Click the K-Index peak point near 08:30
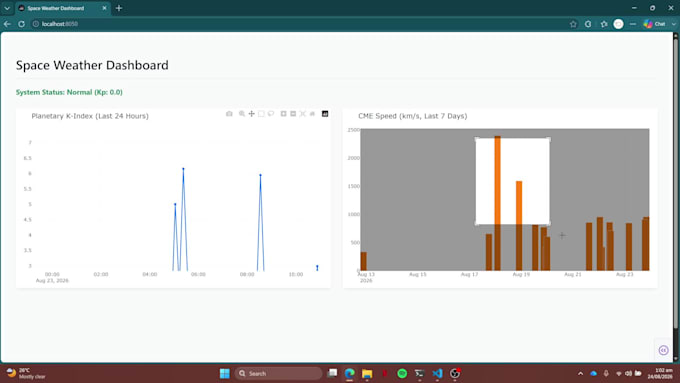Viewport: 680px width, 383px height. (260, 175)
